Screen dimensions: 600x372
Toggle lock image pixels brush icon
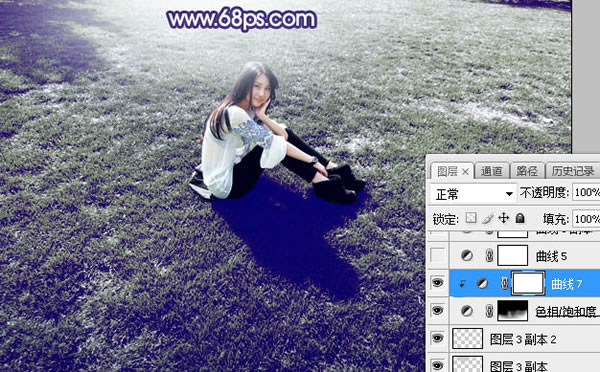coord(488,219)
